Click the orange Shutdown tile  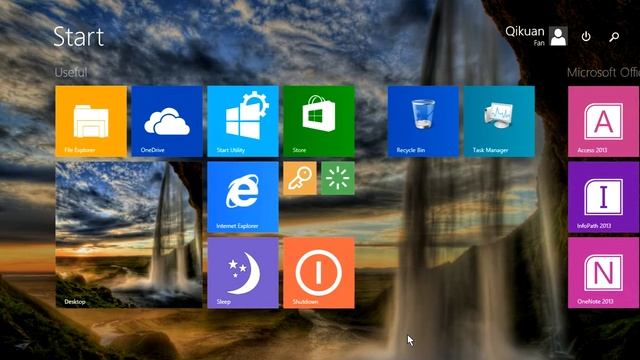pos(319,273)
